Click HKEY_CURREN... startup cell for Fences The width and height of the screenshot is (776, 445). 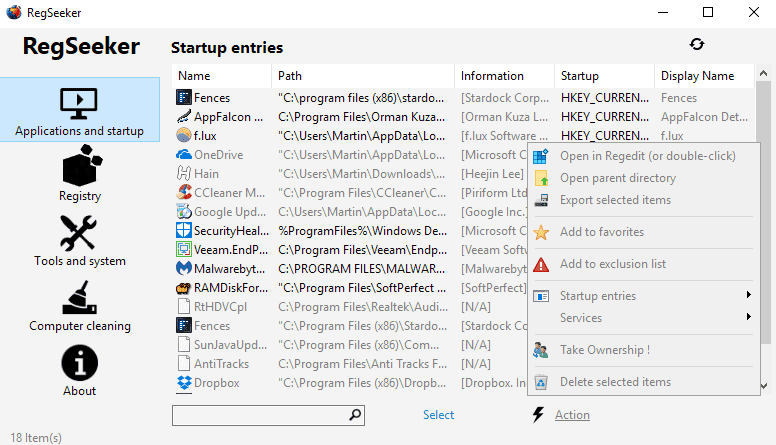604,98
